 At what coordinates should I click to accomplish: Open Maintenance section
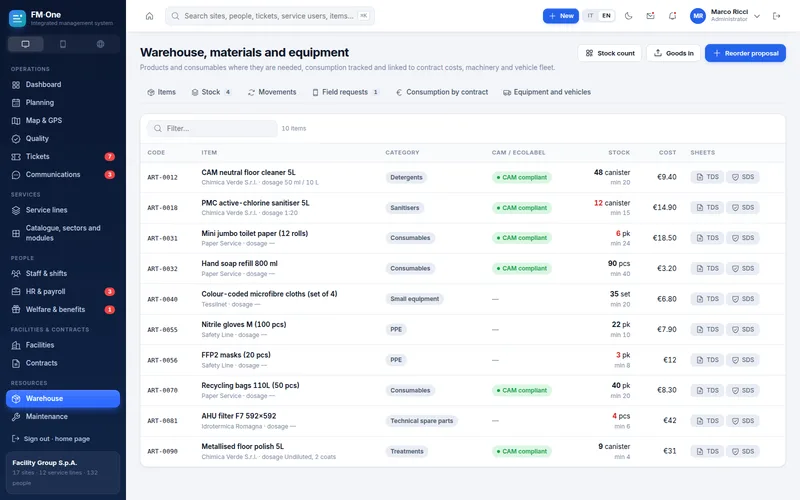(63, 417)
